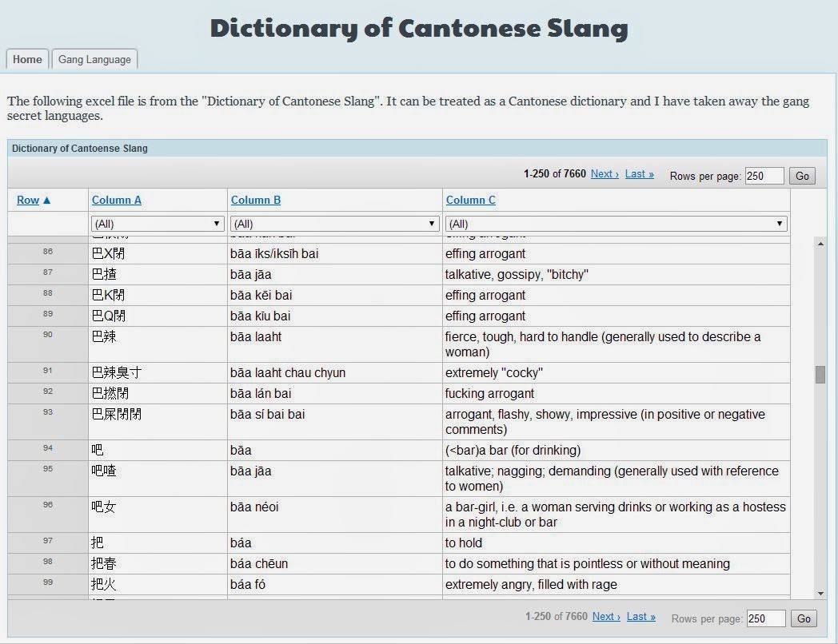Jump to the last page of entries
This screenshot has width=838, height=644.
click(638, 173)
